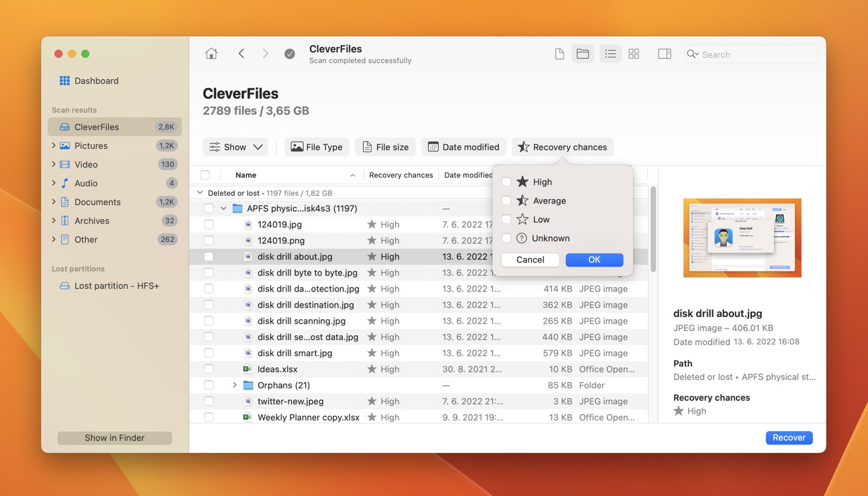Click the Recover button
868x496 pixels.
tap(789, 438)
